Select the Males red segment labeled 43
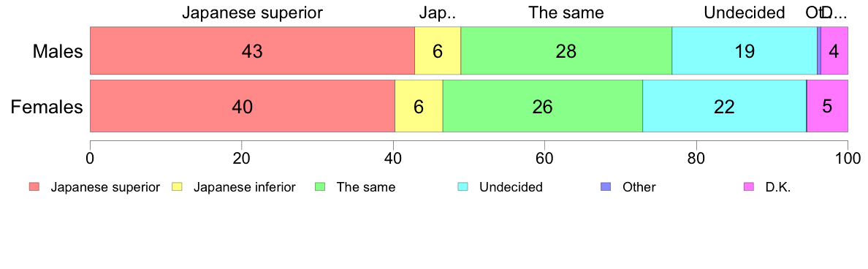The image size is (868, 269). pos(252,50)
